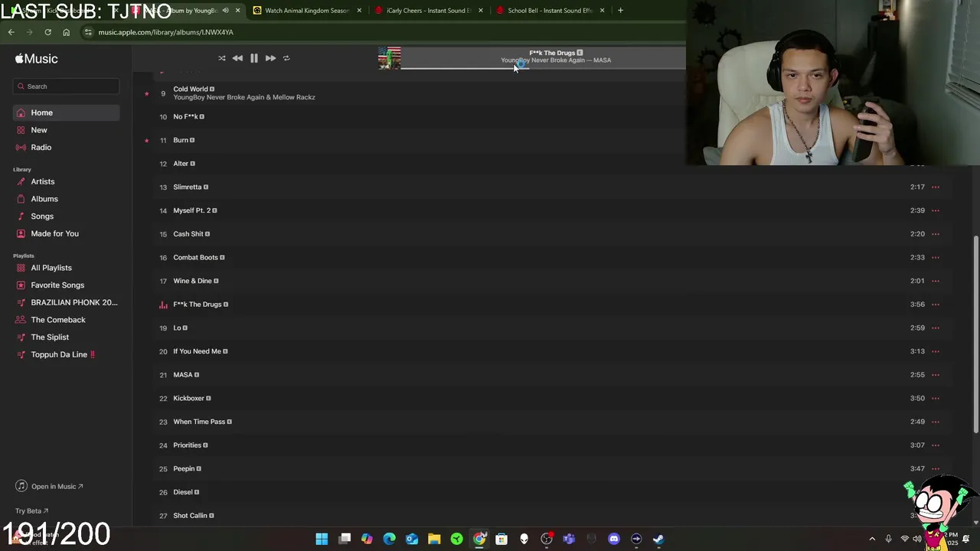Skip to the previous track
This screenshot has width=980, height=551.
coord(237,58)
